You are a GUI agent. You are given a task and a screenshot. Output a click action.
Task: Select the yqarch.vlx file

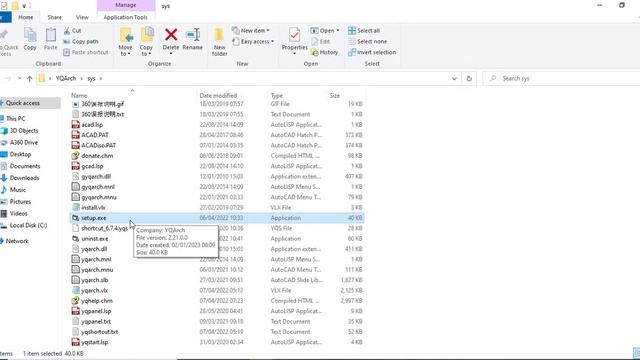tap(217, 290)
